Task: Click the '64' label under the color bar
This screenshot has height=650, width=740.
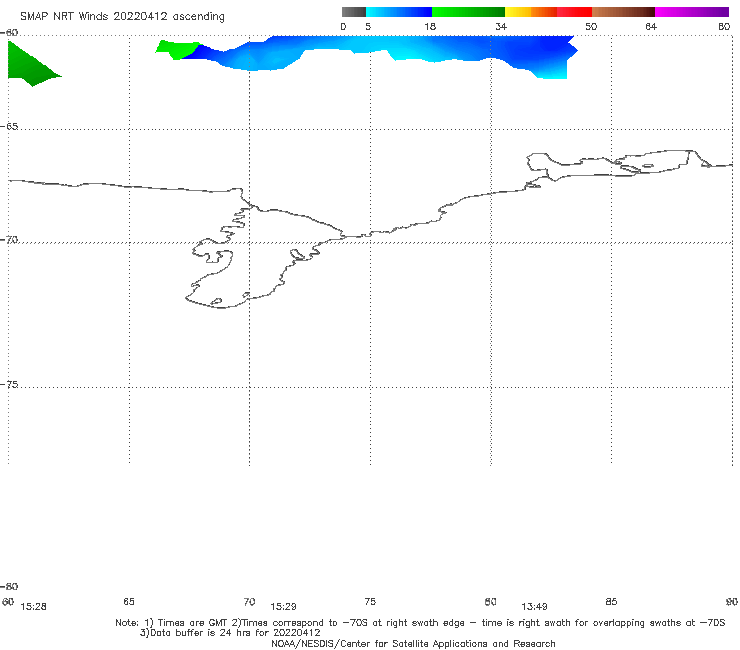Action: 651,26
